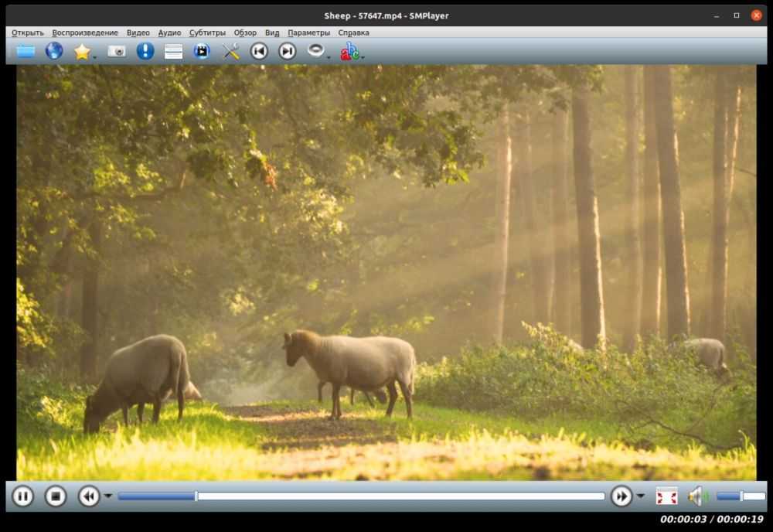Stop the video playback

[x=56, y=496]
